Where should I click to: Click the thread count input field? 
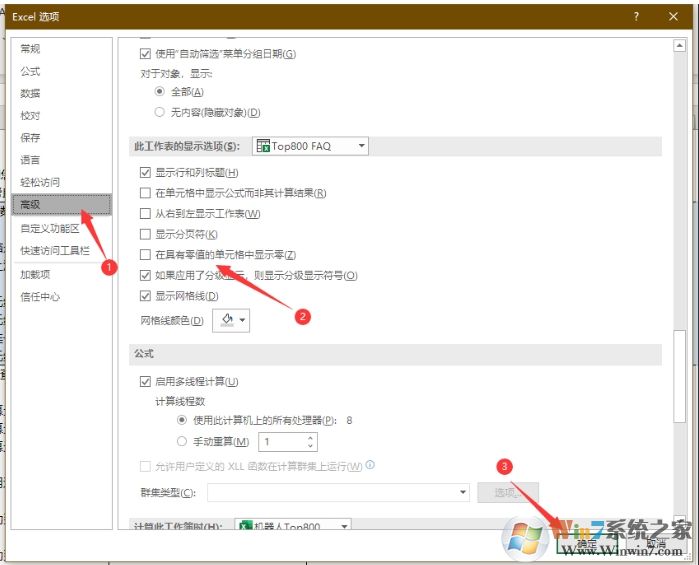click(283, 442)
